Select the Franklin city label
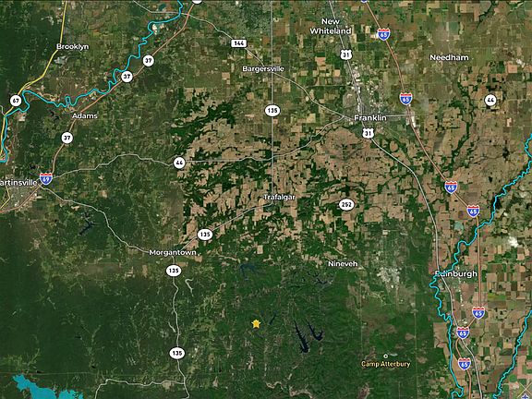The width and height of the screenshot is (532, 399). 370,117
